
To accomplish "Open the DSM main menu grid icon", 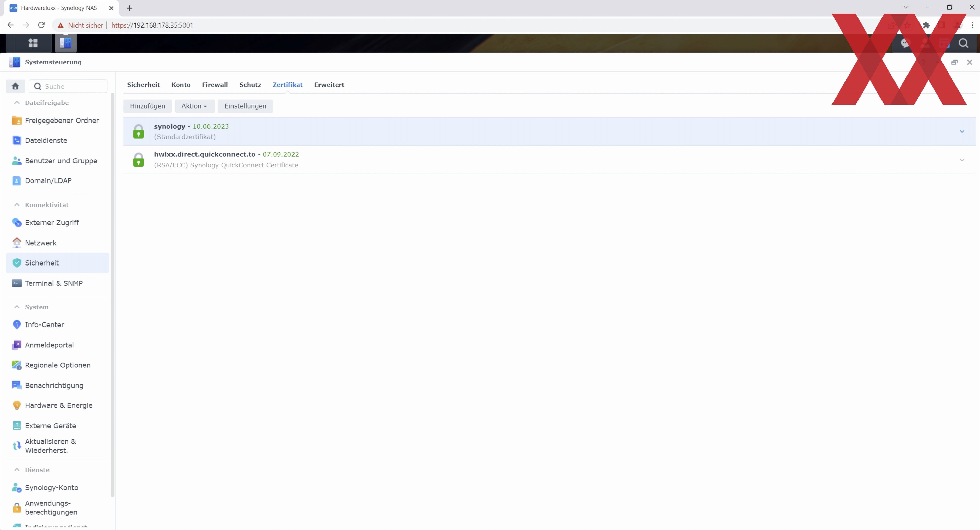I will 33,43.
